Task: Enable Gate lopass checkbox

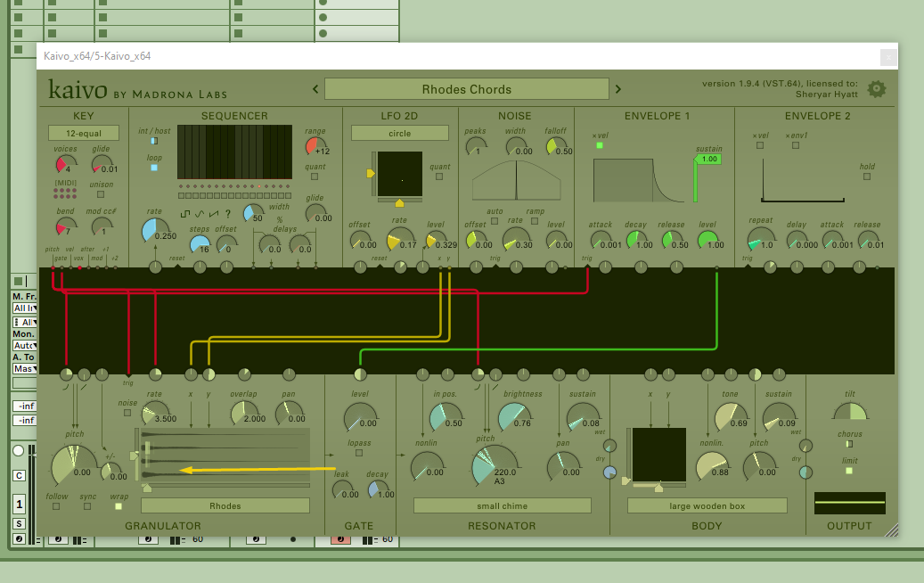Action: (359, 453)
